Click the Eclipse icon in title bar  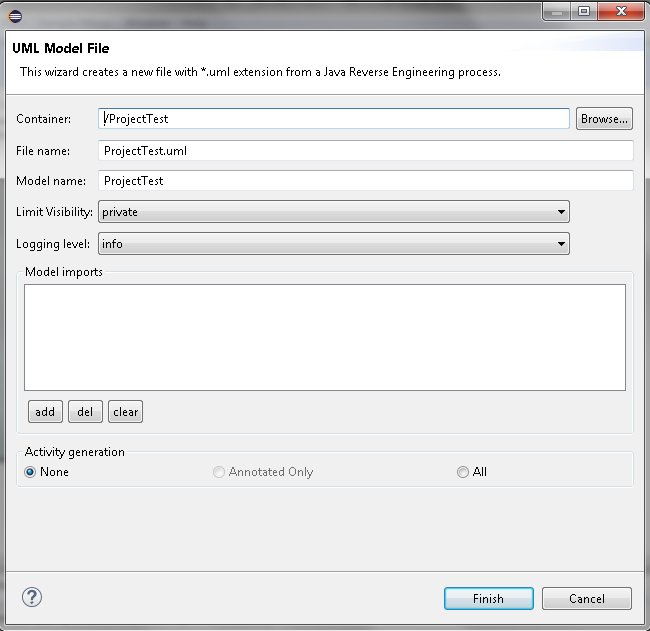point(15,13)
